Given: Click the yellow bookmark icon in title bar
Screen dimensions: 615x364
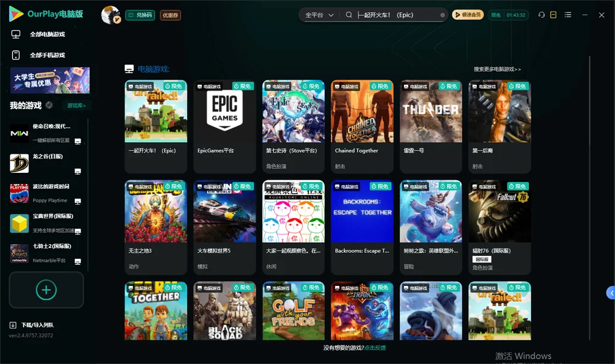Looking at the screenshot, I should [x=553, y=15].
